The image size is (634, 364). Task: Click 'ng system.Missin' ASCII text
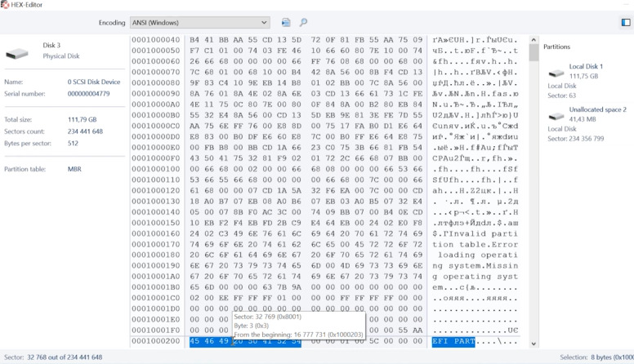475,266
